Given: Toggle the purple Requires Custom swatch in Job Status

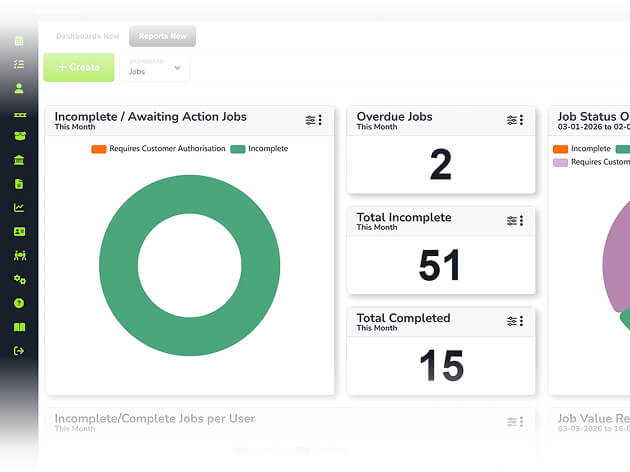Looking at the screenshot, I should [x=560, y=162].
